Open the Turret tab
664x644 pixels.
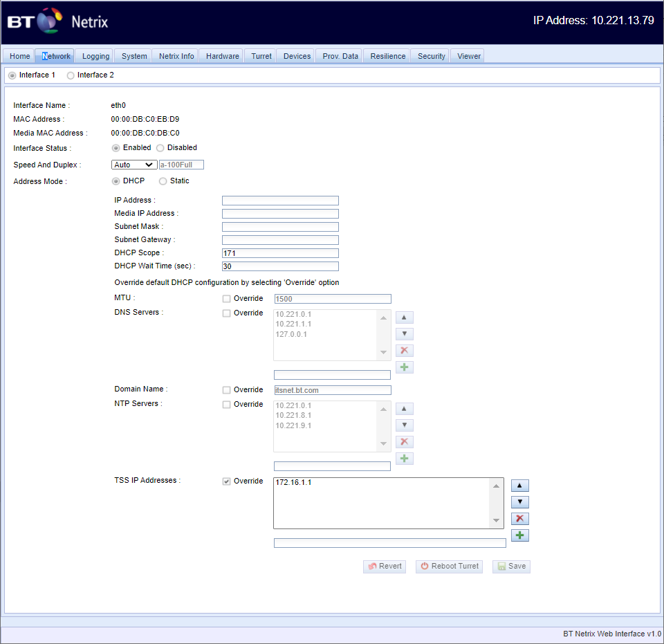click(x=261, y=56)
